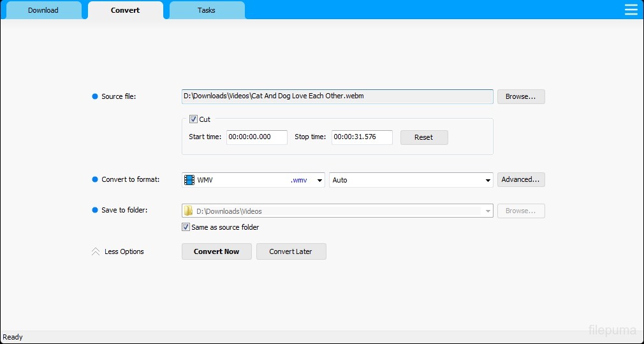
Task: Switch to the Download tab
Action: pyautogui.click(x=43, y=10)
